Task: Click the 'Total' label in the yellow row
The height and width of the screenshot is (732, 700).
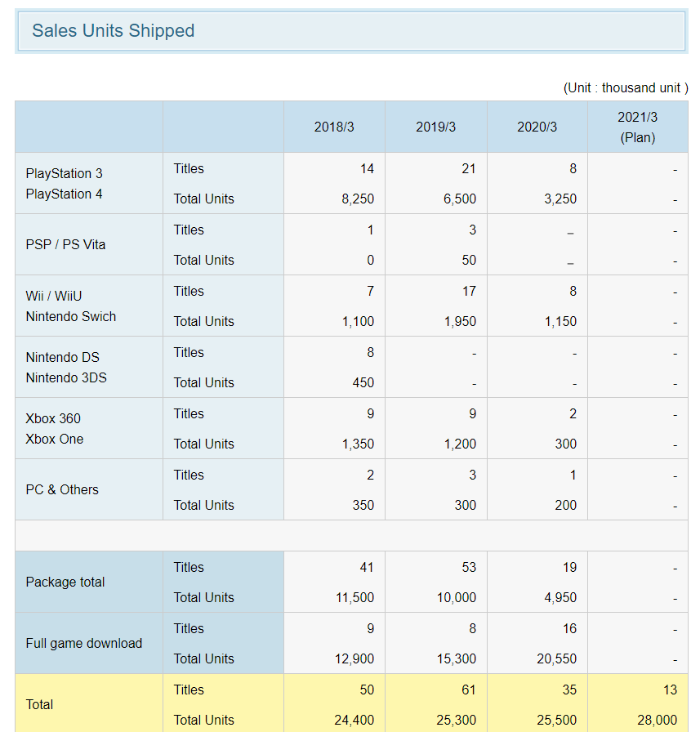Action: (39, 704)
